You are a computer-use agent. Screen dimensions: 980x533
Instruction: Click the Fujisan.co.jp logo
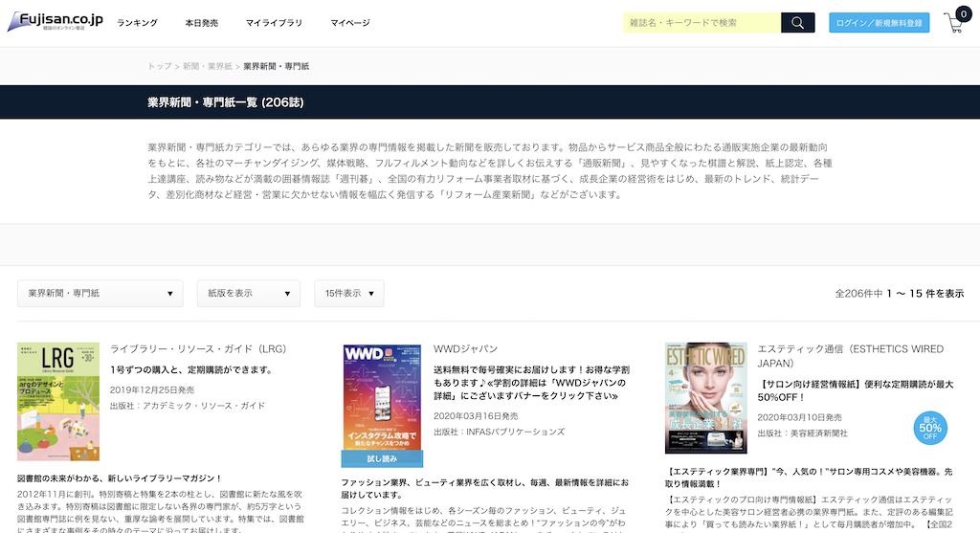click(55, 21)
